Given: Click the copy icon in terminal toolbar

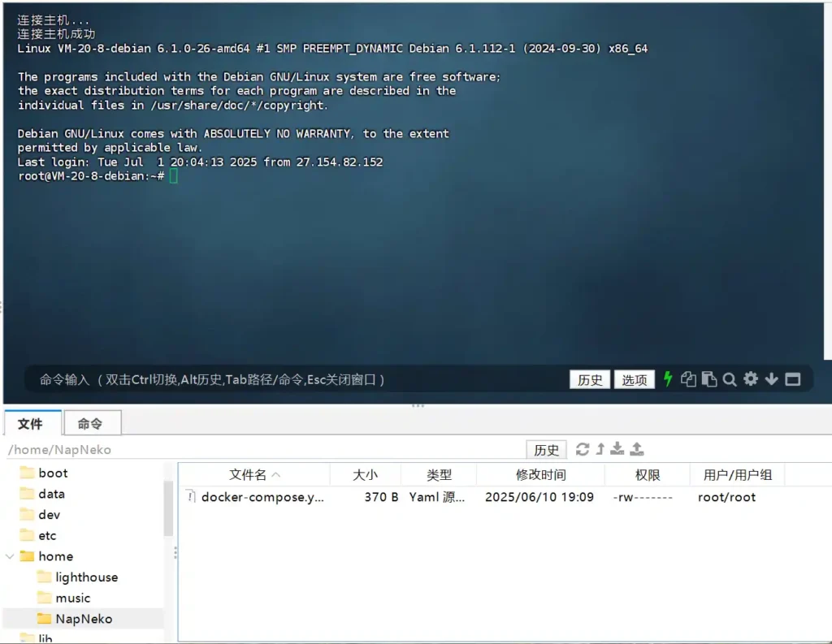Looking at the screenshot, I should [x=688, y=379].
